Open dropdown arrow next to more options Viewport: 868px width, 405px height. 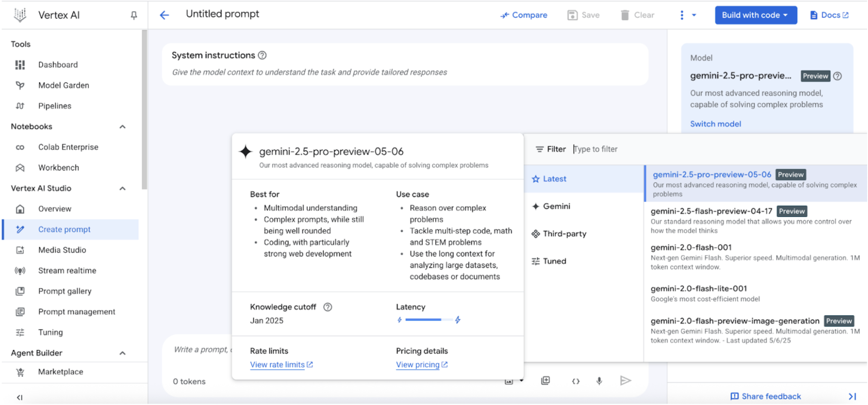tap(694, 15)
